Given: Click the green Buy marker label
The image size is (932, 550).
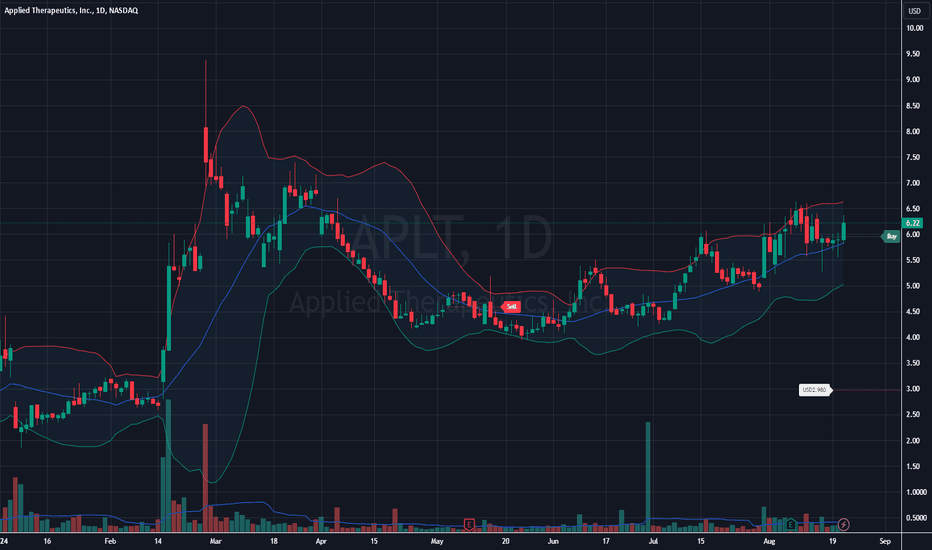Looking at the screenshot, I should 890,237.
